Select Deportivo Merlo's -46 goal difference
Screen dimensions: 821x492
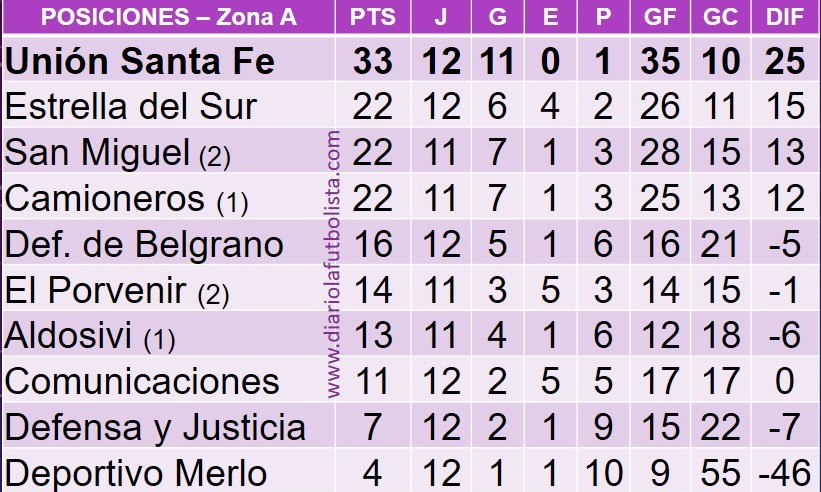[785, 473]
